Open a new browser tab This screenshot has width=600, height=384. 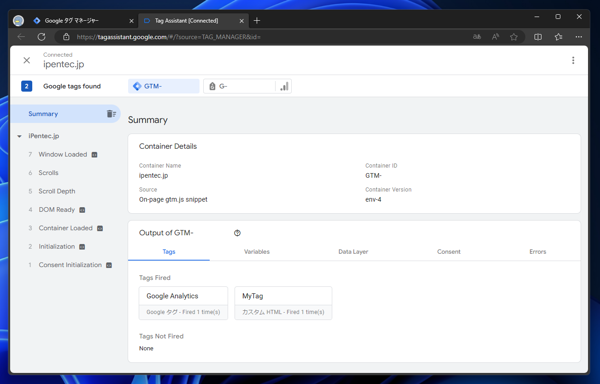coord(257,21)
